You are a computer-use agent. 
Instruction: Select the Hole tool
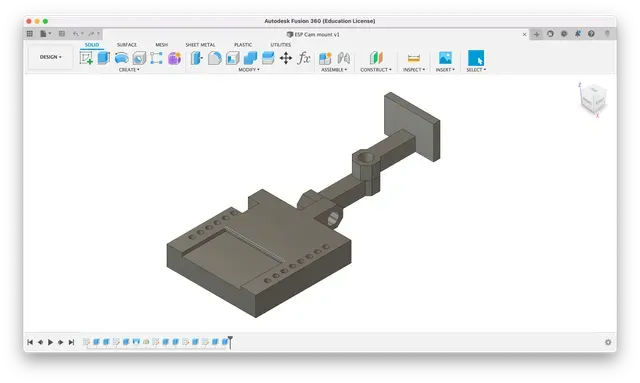139,58
